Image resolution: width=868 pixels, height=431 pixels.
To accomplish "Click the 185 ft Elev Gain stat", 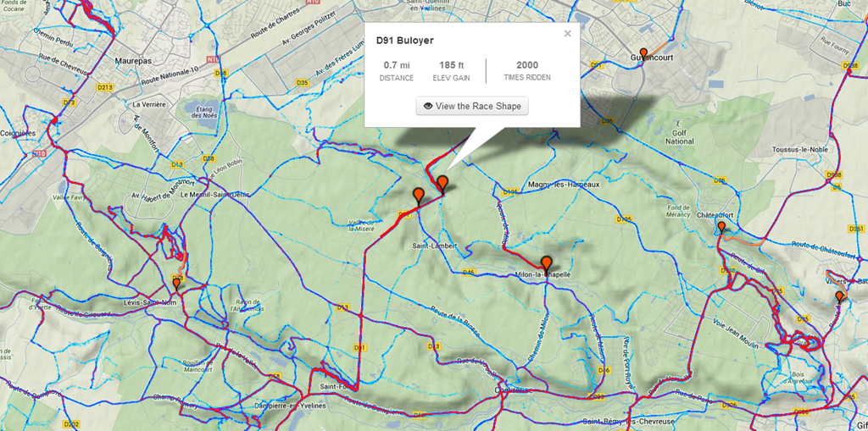I will coord(451,71).
